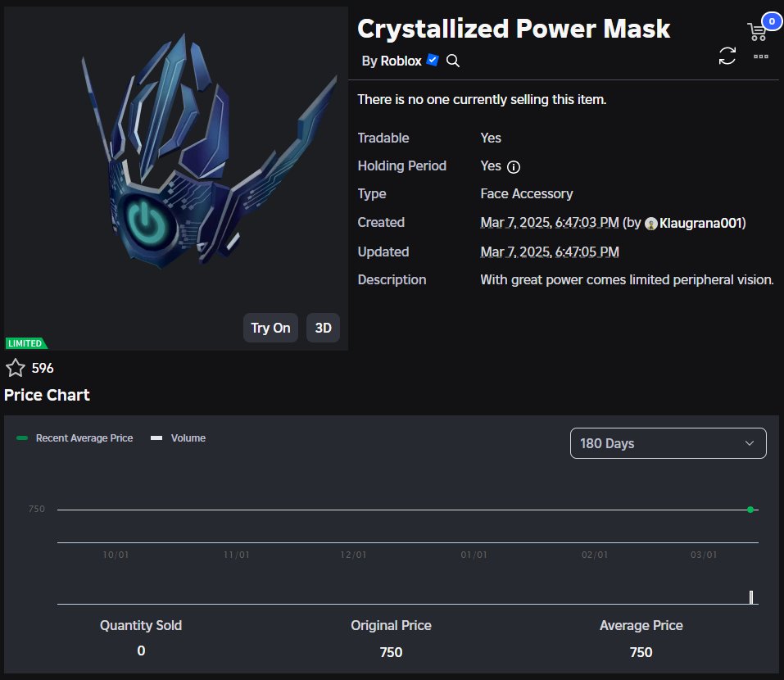
Task: Click the cart count badge showing 0
Action: 772,21
